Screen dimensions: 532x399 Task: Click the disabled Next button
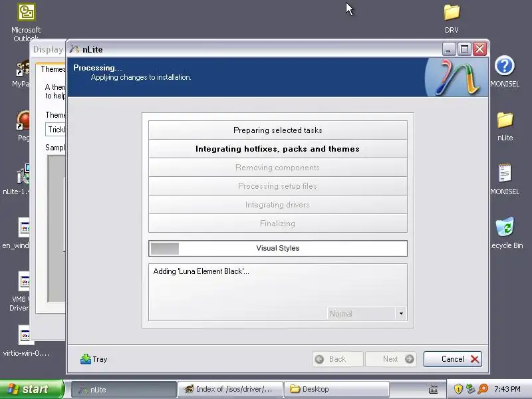[391, 359]
